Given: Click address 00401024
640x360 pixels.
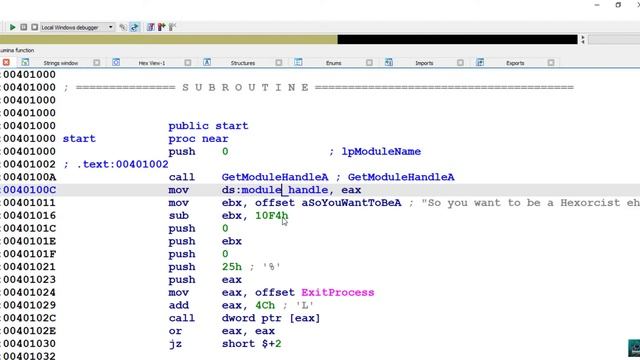Looking at the screenshot, I should point(29,293).
